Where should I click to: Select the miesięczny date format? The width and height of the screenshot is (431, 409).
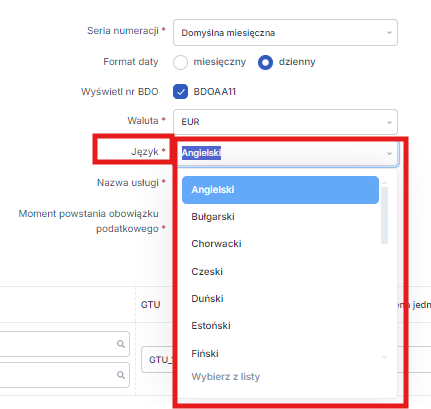click(x=180, y=62)
